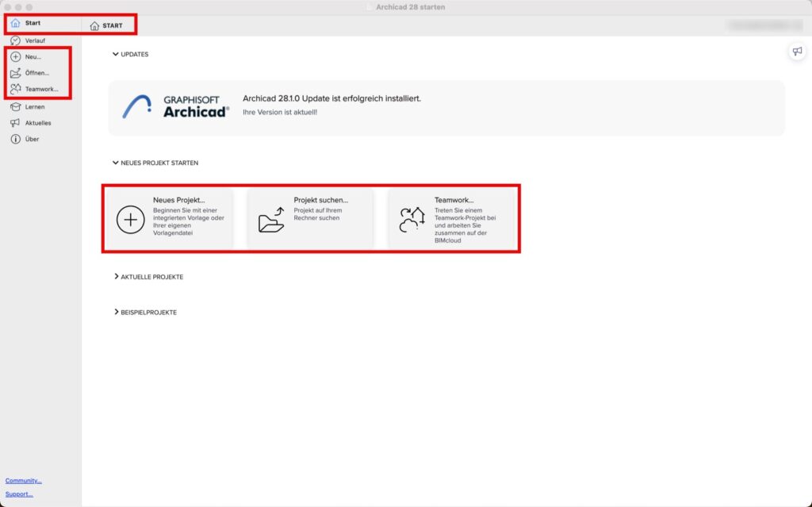Click the AKTUELLE PROJEKTE heading text

click(152, 277)
